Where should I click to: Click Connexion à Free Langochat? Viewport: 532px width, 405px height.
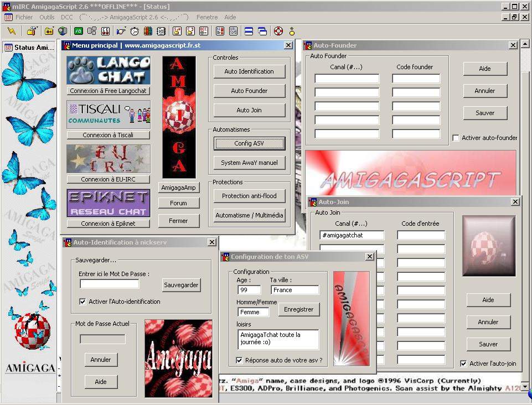(x=109, y=91)
